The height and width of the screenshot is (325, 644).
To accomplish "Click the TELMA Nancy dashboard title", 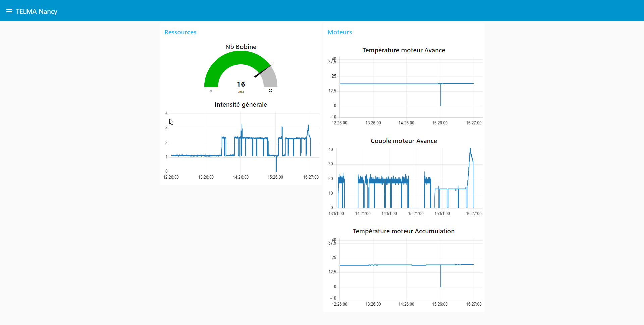I will [37, 11].
